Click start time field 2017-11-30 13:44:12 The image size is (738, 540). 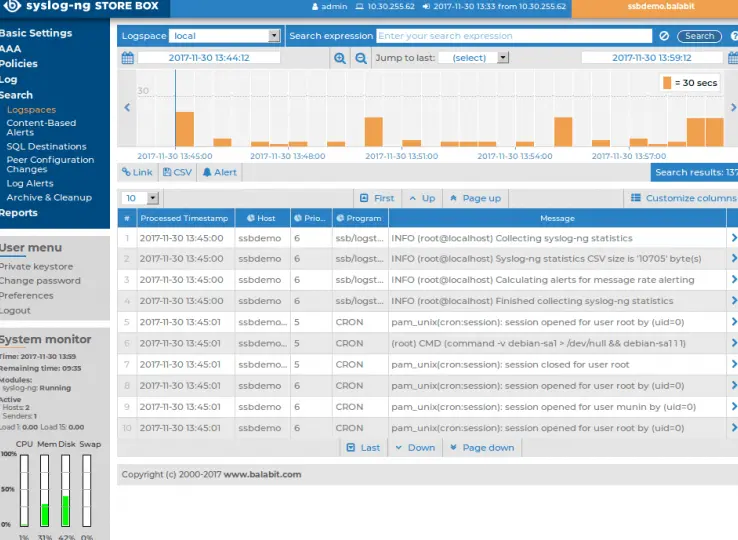(209, 58)
